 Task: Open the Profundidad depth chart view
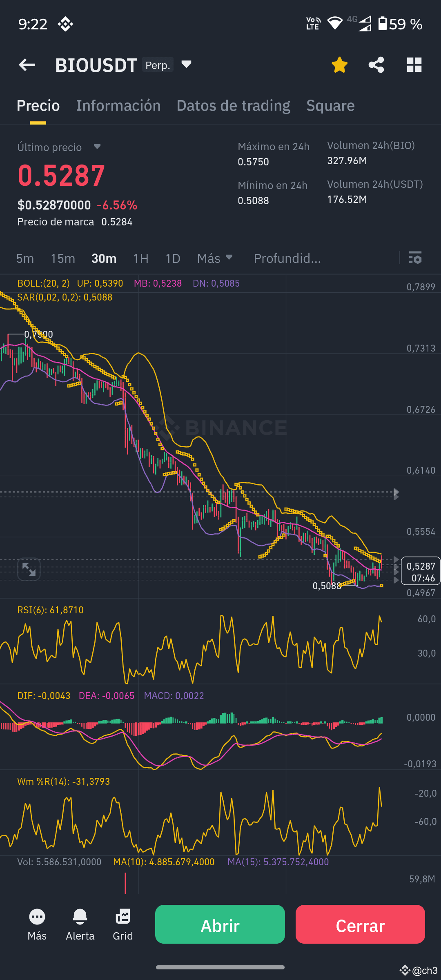tap(287, 258)
